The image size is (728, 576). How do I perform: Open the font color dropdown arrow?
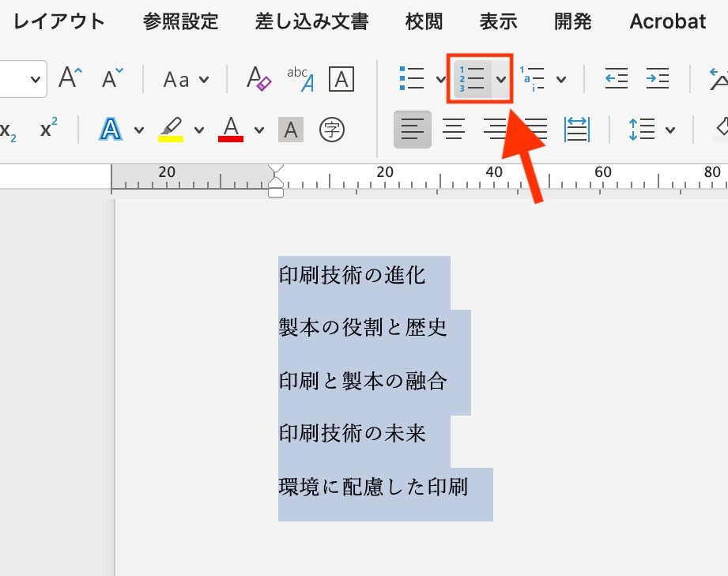[259, 130]
